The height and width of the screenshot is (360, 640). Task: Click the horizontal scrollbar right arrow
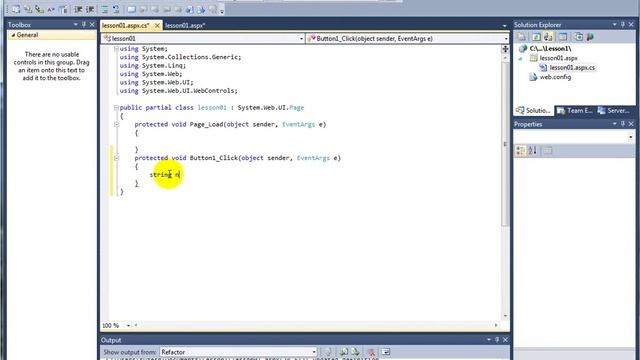[x=496, y=325]
